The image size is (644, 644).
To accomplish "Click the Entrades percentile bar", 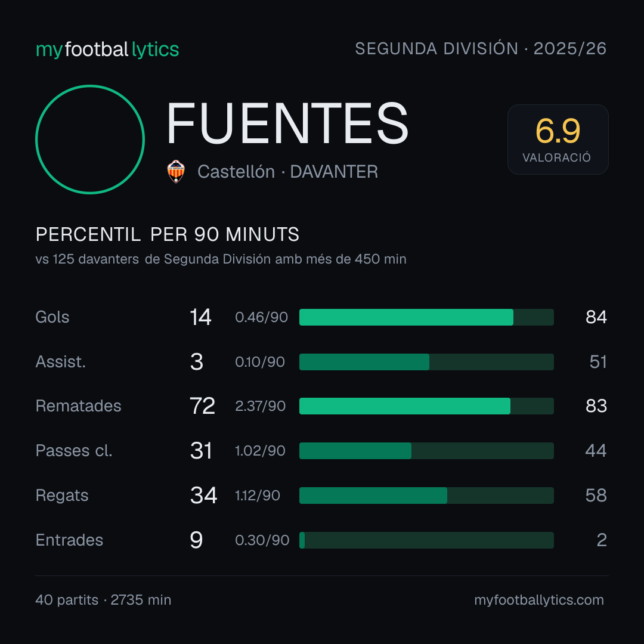I will [x=426, y=540].
